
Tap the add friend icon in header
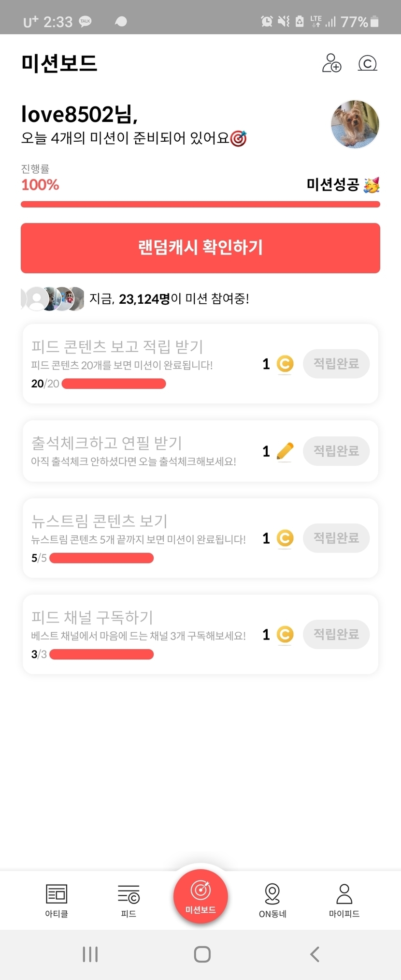tap(331, 63)
